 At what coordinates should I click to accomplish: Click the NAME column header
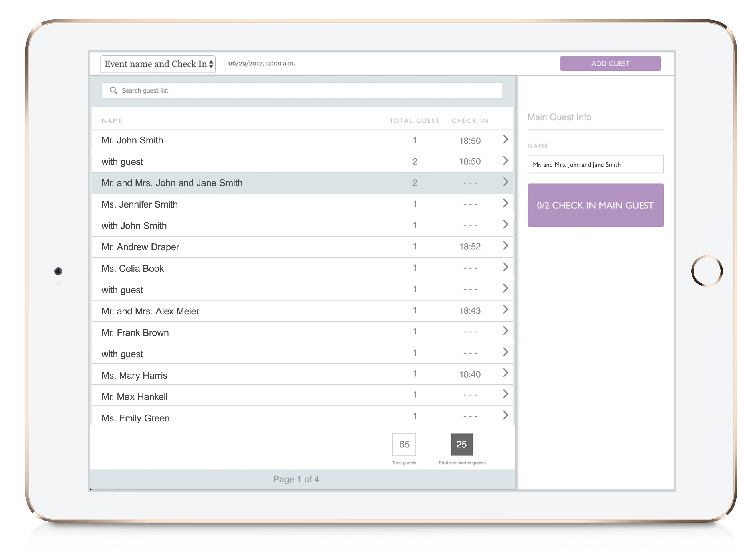click(112, 121)
